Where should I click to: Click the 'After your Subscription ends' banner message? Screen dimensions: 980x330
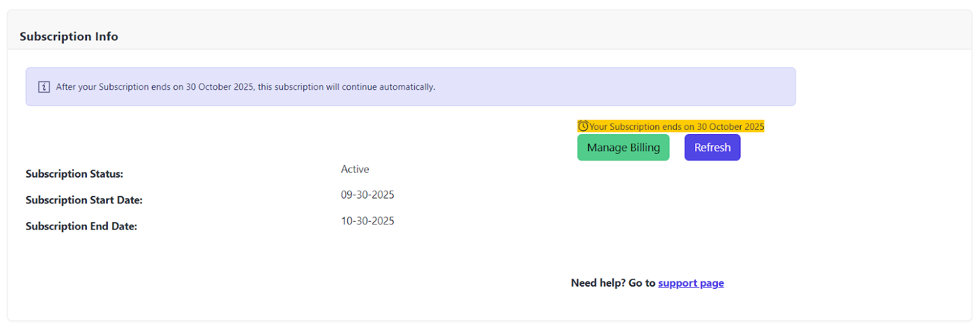(x=245, y=87)
